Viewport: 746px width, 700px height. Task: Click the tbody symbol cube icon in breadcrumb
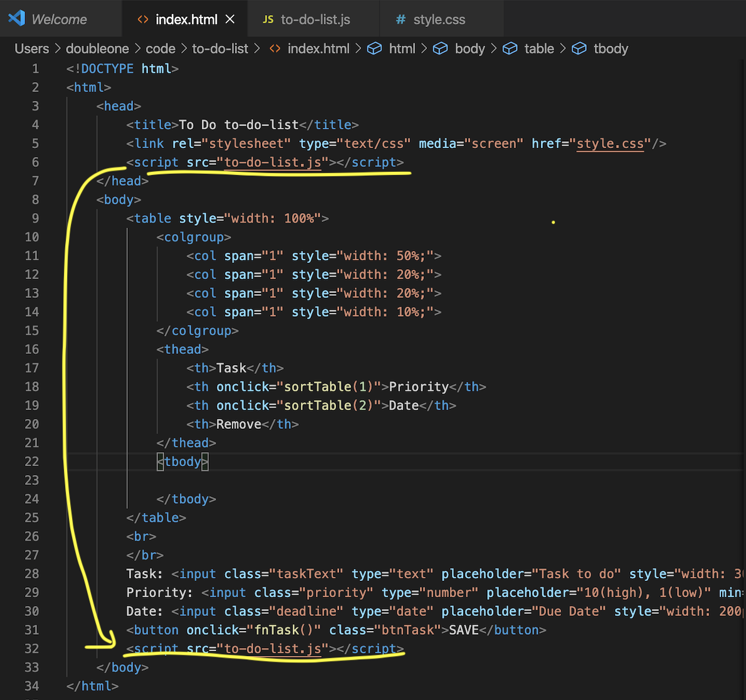579,48
